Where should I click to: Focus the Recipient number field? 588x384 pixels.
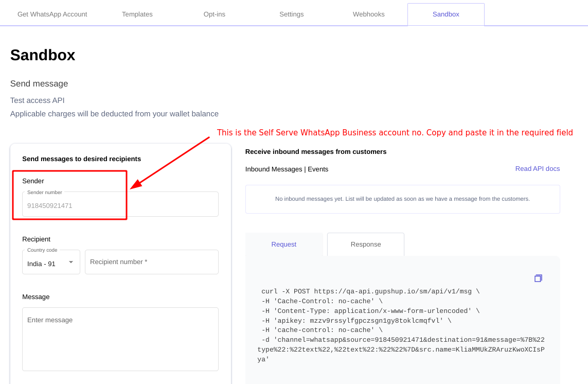(x=151, y=262)
